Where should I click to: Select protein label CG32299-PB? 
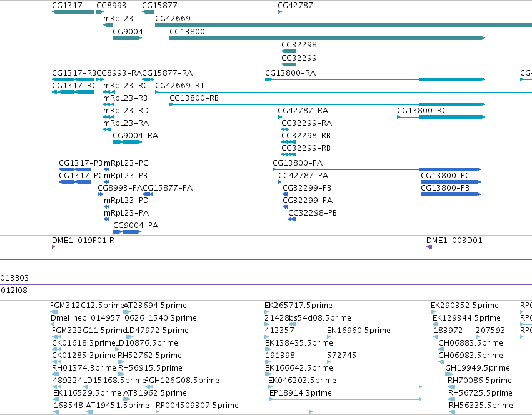point(307,188)
